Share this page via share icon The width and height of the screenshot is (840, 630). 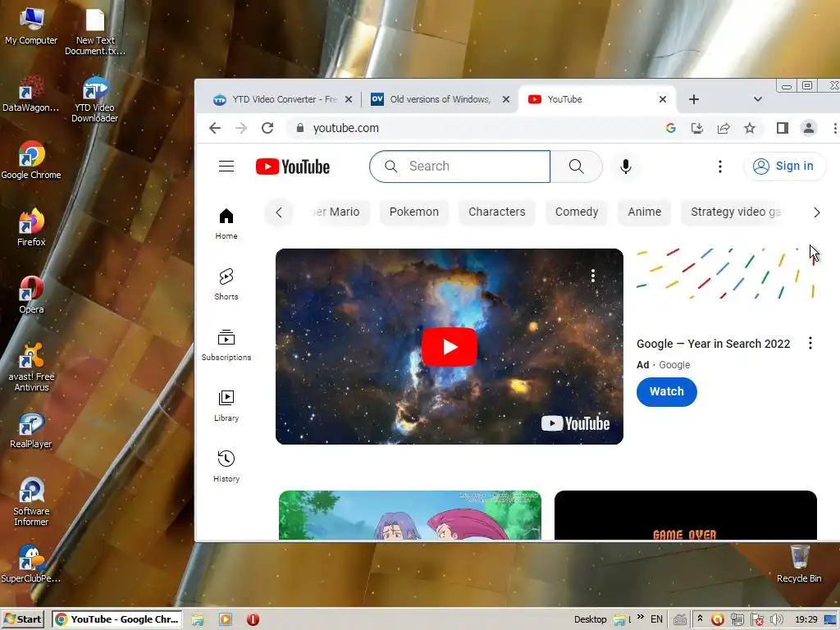click(724, 128)
